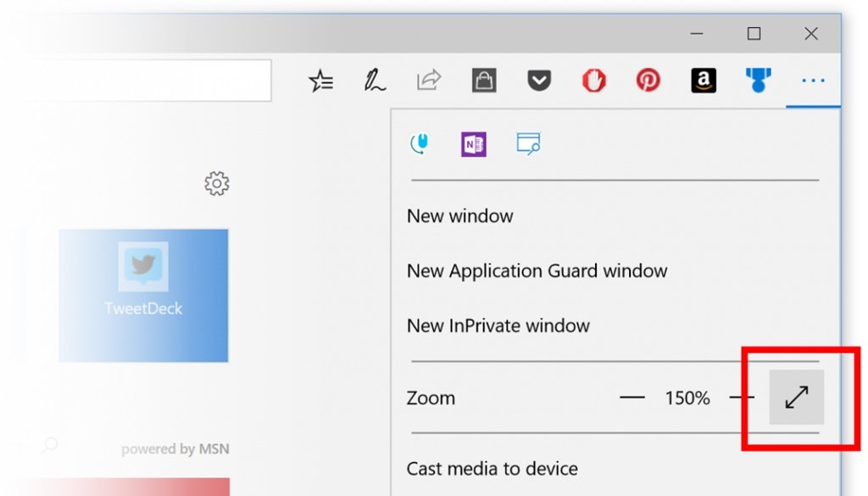The image size is (868, 496).
Task: Click the powered by MSN text
Action: (175, 449)
